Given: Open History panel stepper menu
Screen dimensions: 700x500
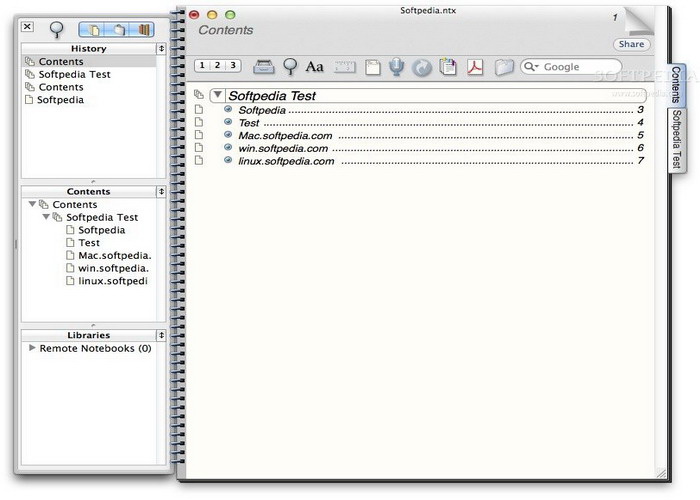Looking at the screenshot, I should tap(161, 48).
